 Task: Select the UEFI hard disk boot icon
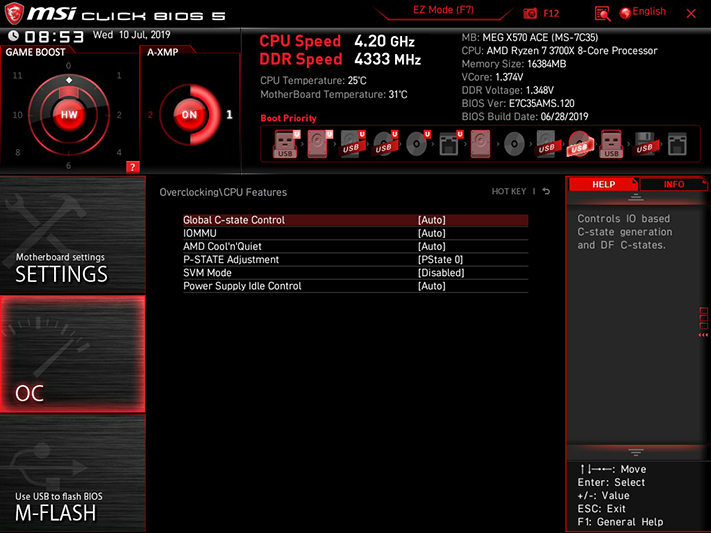[319, 144]
